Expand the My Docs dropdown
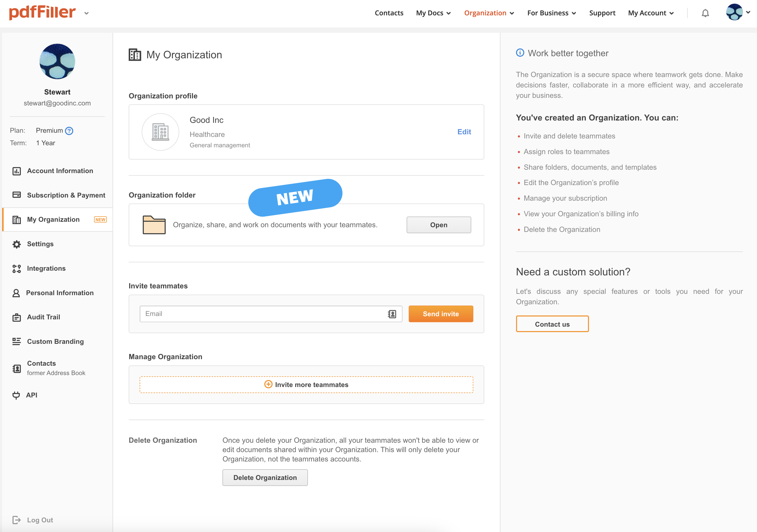Screen dimensions: 757x532 [x=433, y=13]
